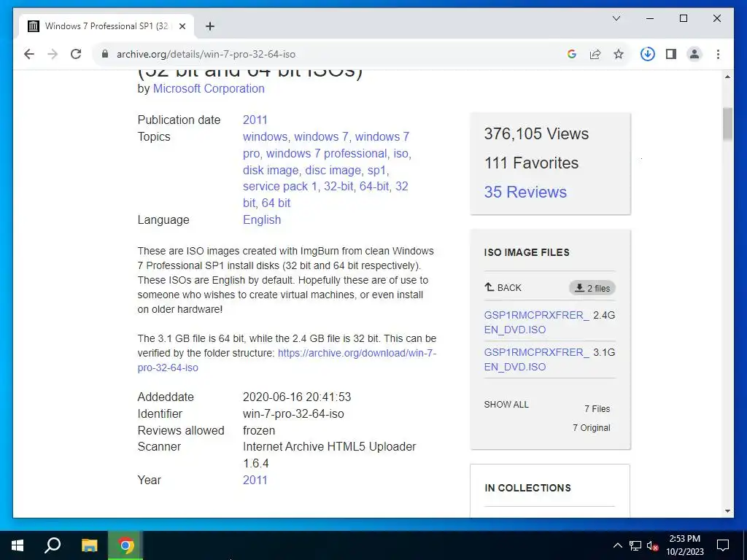Screen dimensions: 747x560
Task: Click the ISO IMAGE FILES heading
Action: pyautogui.click(x=527, y=252)
